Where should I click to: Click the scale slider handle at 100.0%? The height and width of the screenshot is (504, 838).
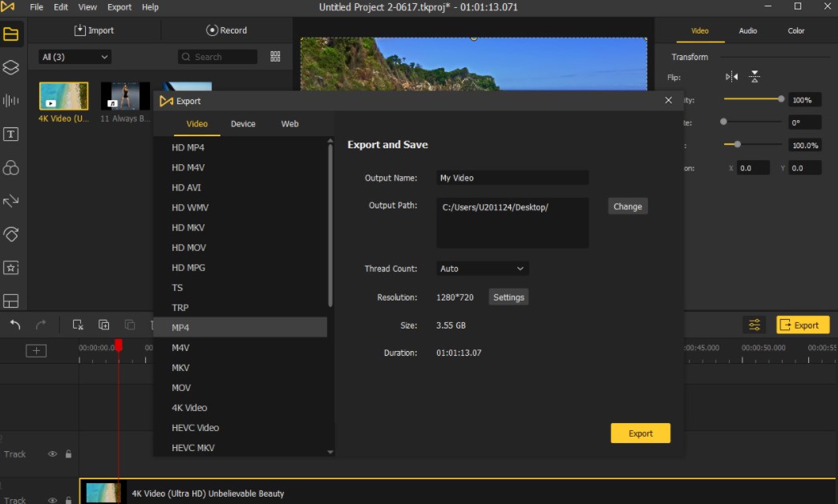(x=738, y=144)
